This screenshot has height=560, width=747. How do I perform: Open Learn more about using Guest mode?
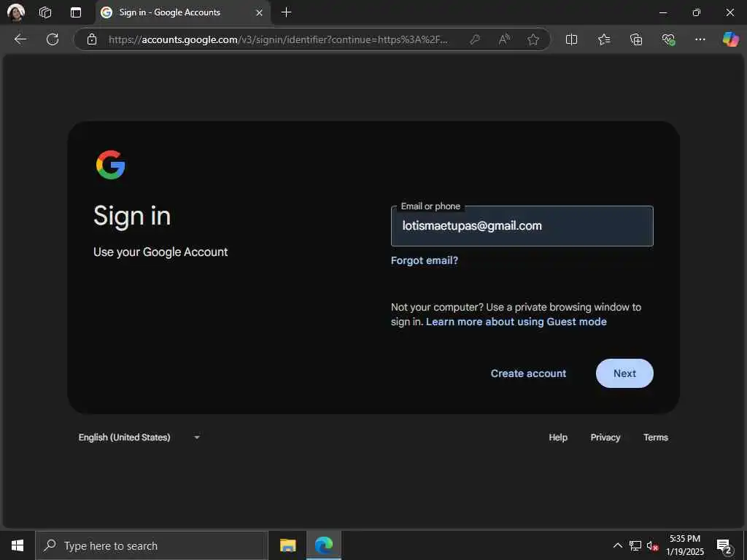click(516, 322)
